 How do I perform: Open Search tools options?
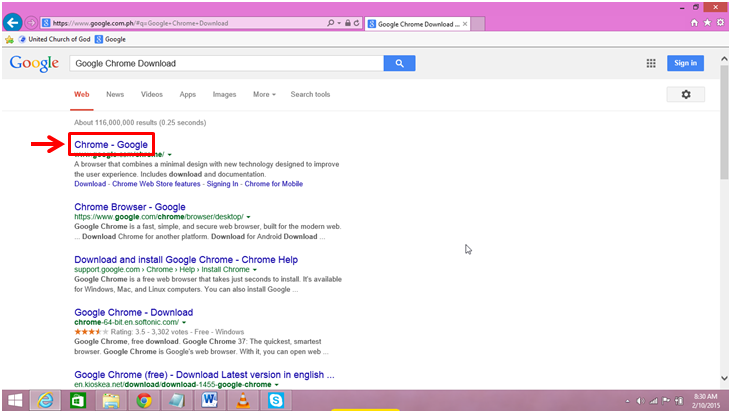310,95
